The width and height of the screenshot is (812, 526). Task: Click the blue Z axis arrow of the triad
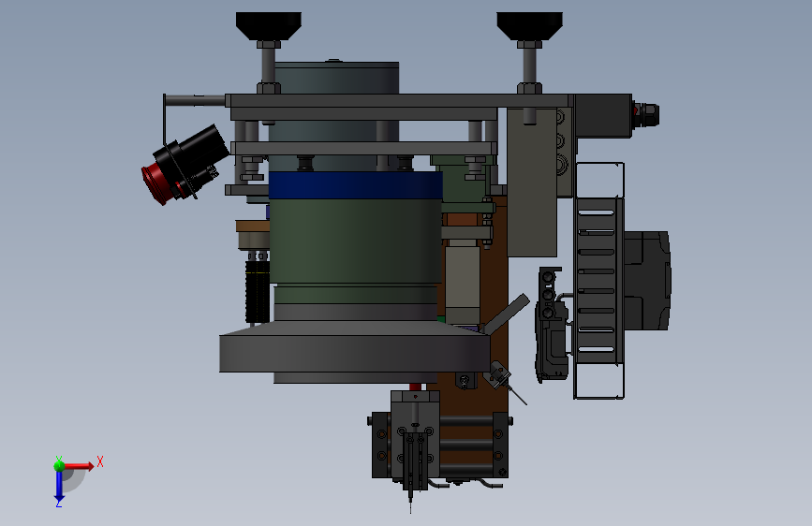59,487
